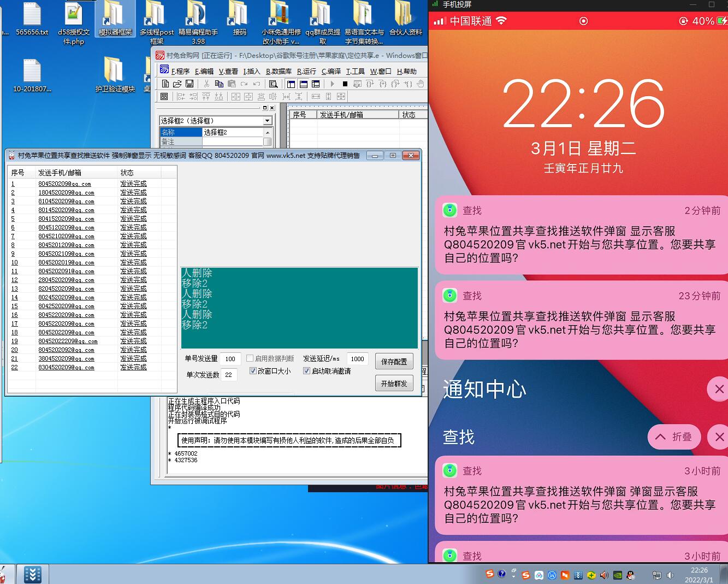Open the R.运行 menu
Viewport: 728px width, 584px height.
tap(306, 71)
